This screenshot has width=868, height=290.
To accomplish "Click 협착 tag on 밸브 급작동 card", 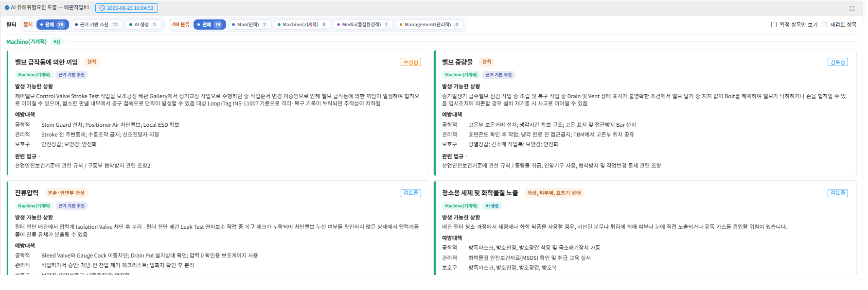I will [x=92, y=62].
